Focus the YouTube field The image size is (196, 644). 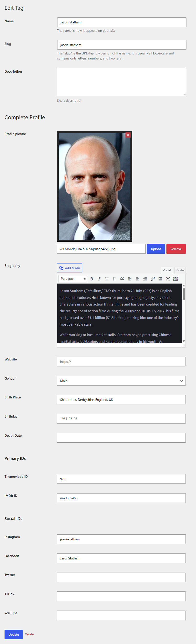pyautogui.click(x=121, y=615)
